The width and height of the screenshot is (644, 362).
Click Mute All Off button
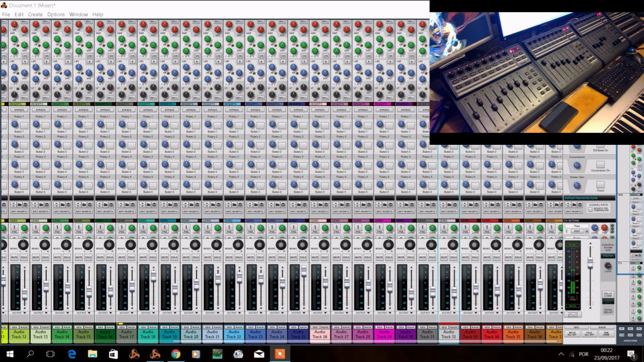click(573, 333)
